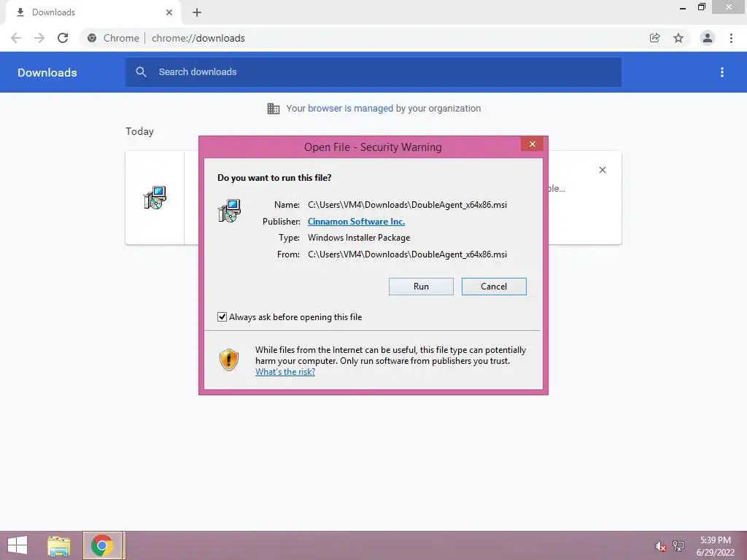
Task: Open the Downloads page more actions menu
Action: point(722,72)
